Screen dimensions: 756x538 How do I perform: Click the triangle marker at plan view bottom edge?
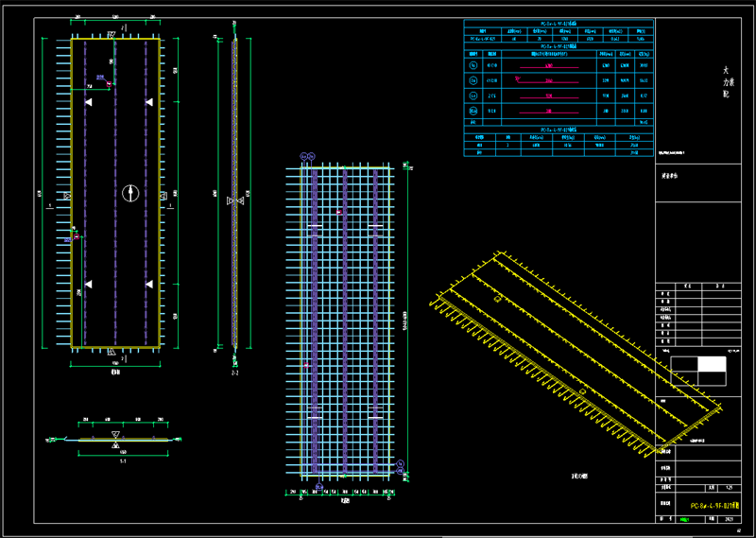click(112, 352)
